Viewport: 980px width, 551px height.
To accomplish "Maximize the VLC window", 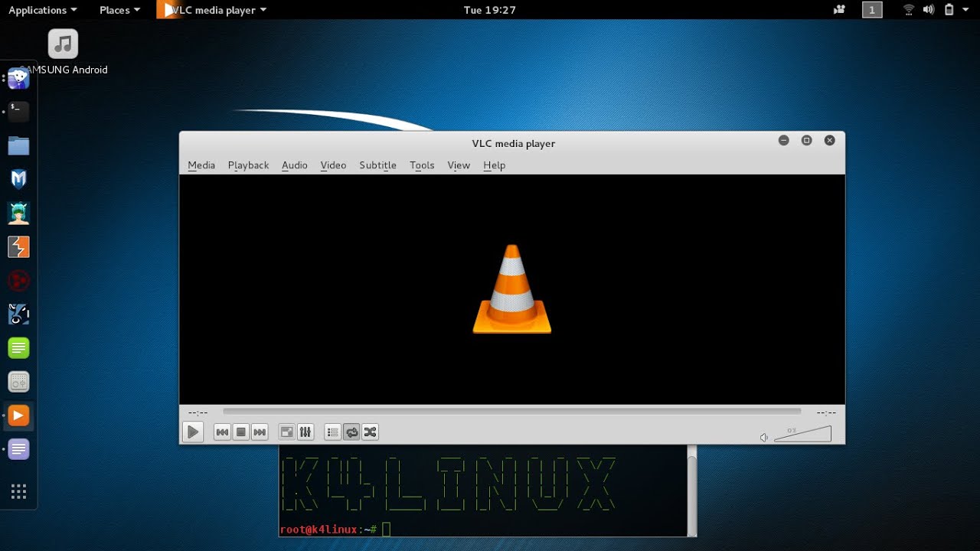I will [806, 141].
